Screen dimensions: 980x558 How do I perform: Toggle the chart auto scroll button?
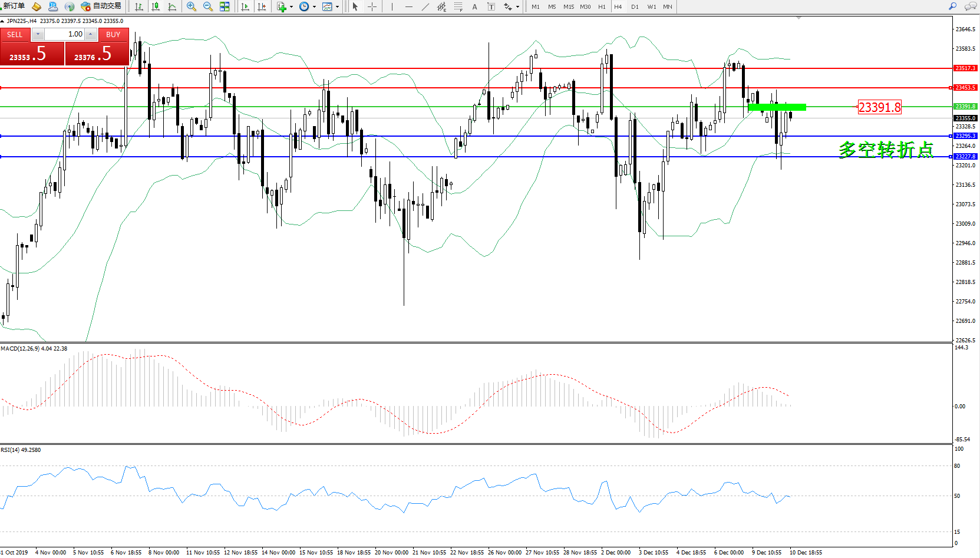coord(245,6)
